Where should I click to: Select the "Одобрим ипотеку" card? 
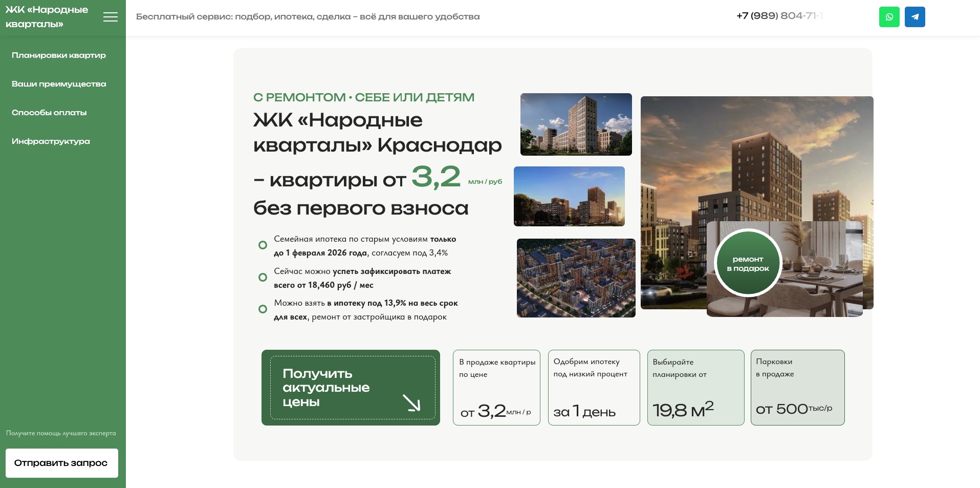[x=594, y=388]
